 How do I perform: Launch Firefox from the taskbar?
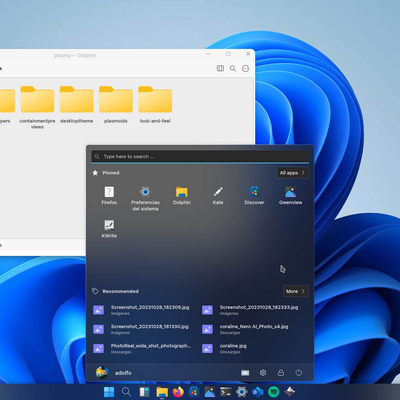click(x=178, y=392)
